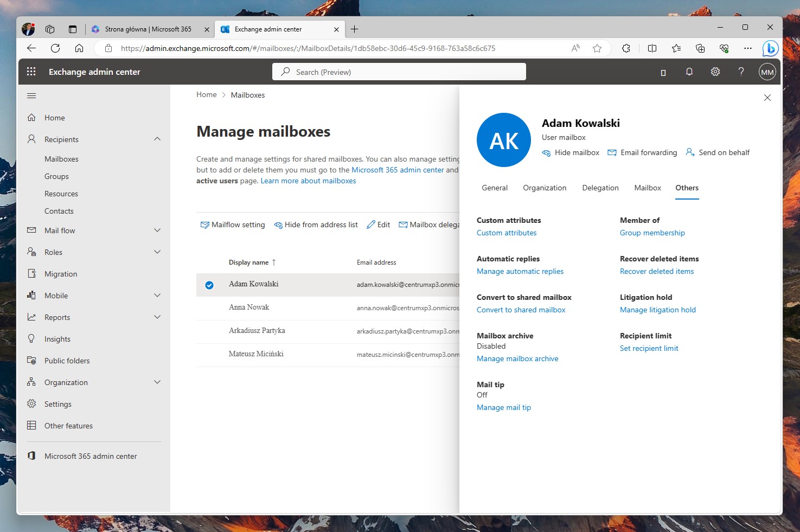Screen dimensions: 800x532
Task: Open the notifications bell icon
Action: pos(689,72)
